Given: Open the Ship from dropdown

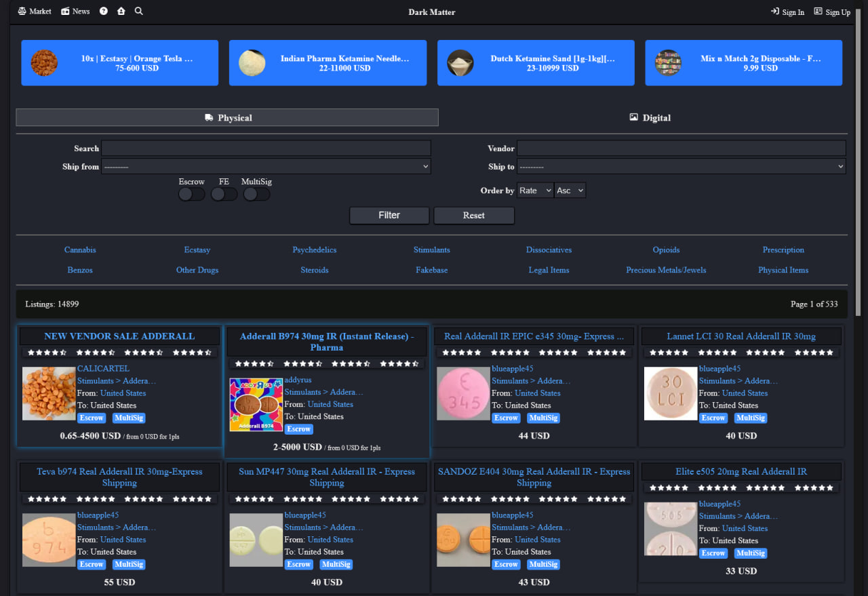Looking at the screenshot, I should pyautogui.click(x=266, y=165).
